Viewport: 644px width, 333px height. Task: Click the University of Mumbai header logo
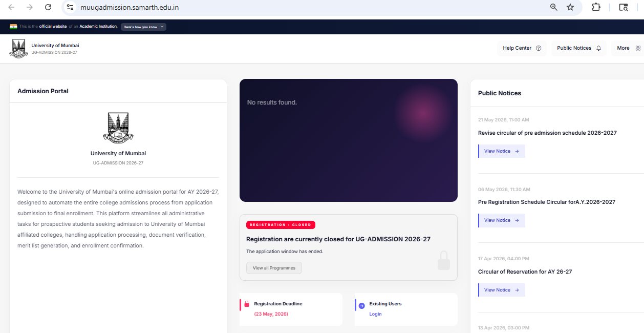coord(19,48)
